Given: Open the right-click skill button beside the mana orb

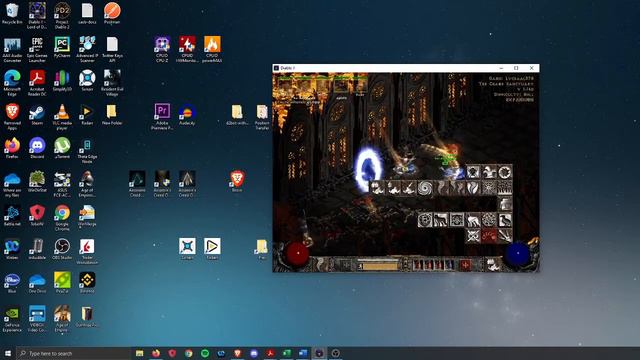Looking at the screenshot, I should (493, 264).
